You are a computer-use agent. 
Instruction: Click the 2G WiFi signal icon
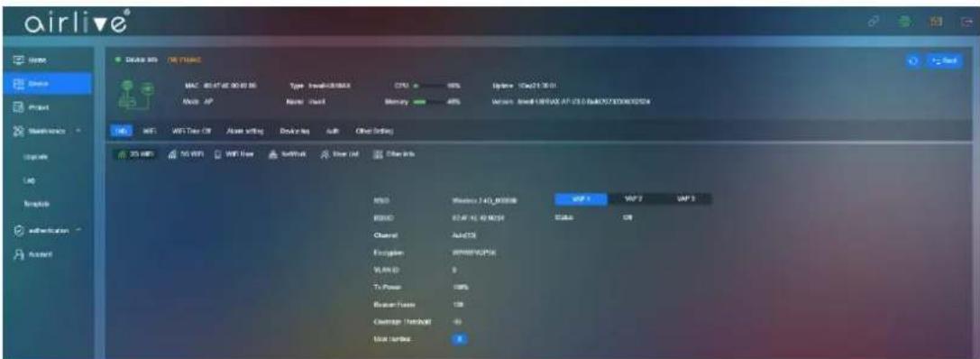coord(123,154)
